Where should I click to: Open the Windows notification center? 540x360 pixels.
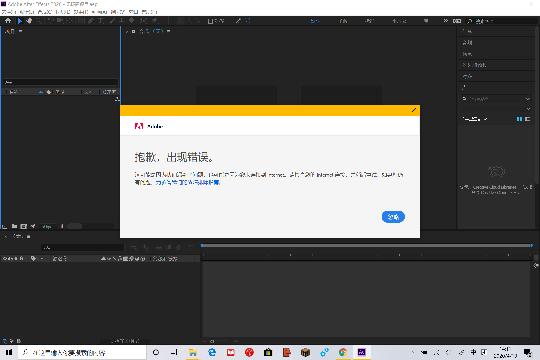coord(527,352)
